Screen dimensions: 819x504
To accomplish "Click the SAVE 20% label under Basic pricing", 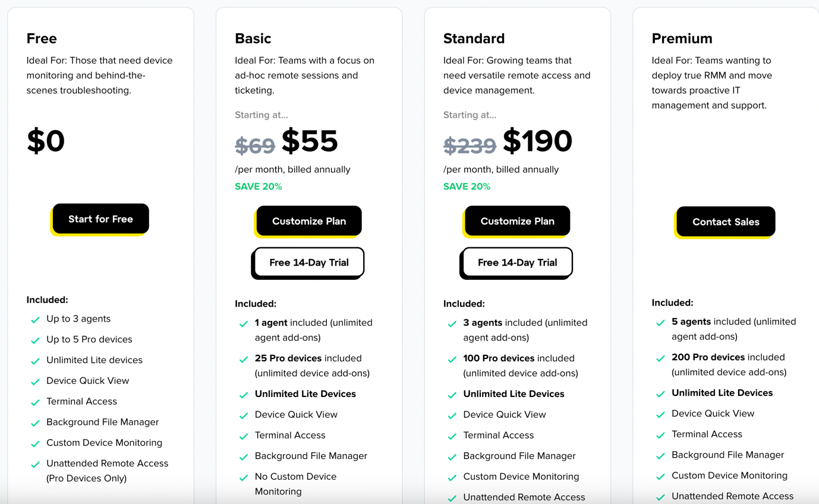I will point(259,186).
